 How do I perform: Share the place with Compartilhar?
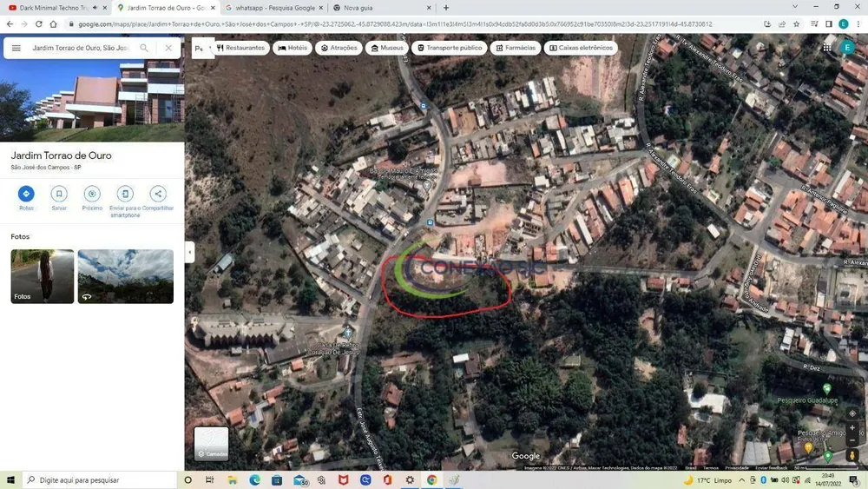point(158,194)
